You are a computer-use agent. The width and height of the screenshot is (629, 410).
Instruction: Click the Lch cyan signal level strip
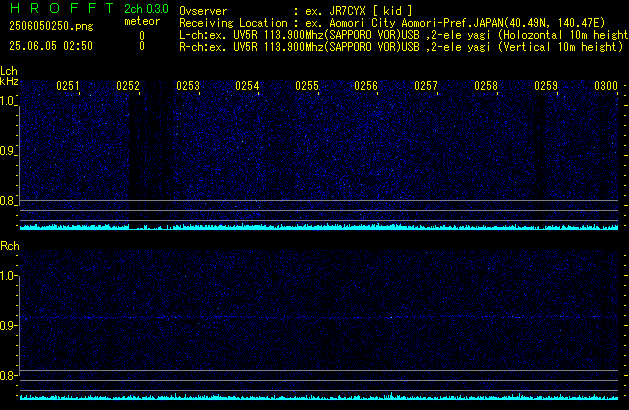click(x=319, y=227)
